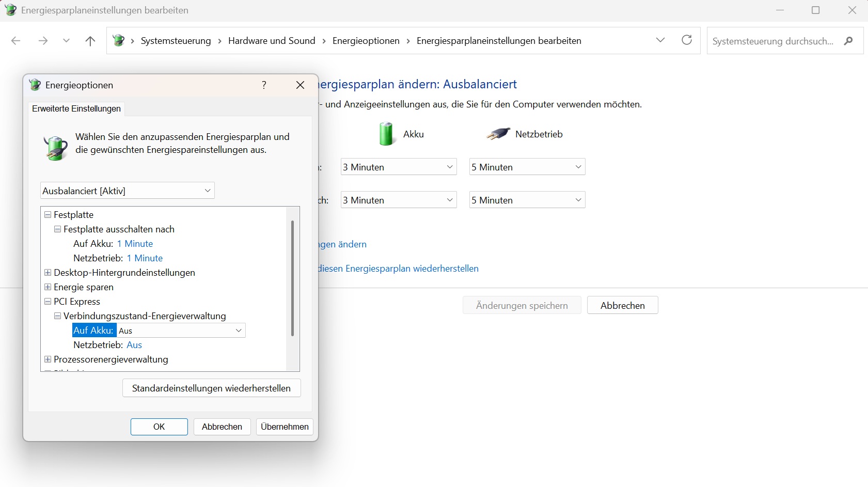The image size is (868, 487).
Task: Close the Energieoptionen dialog
Action: coord(300,85)
